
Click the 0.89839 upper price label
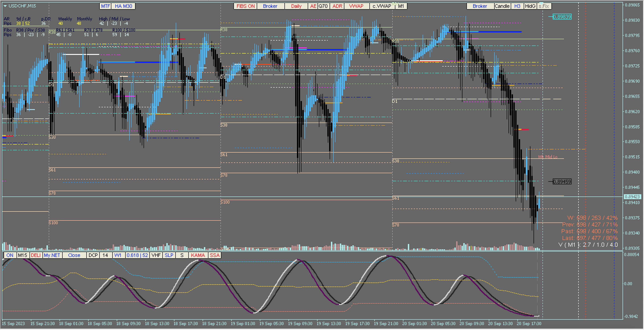[x=562, y=17]
